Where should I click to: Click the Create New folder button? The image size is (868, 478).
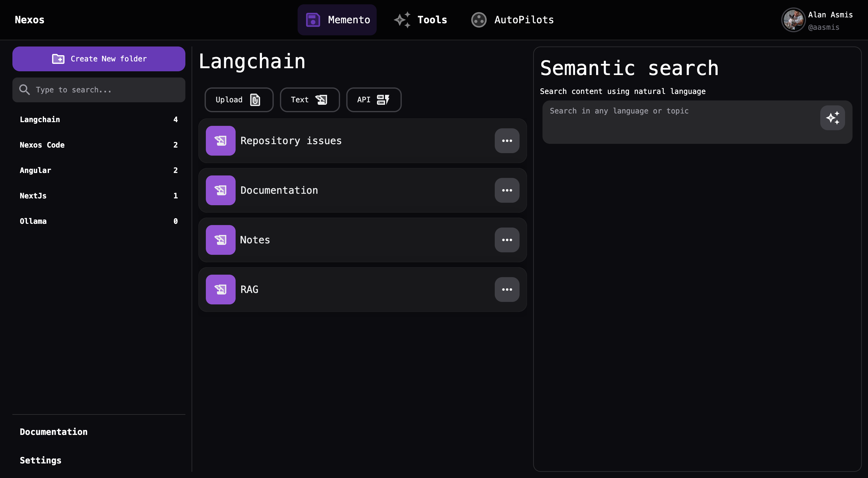pyautogui.click(x=99, y=59)
